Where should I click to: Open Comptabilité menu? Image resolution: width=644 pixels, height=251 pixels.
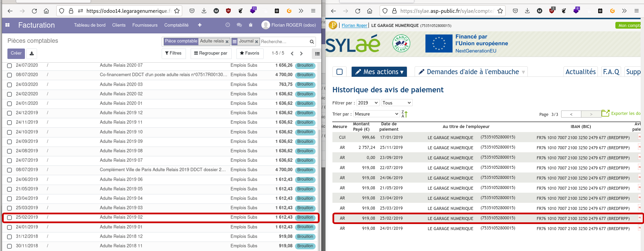[176, 25]
